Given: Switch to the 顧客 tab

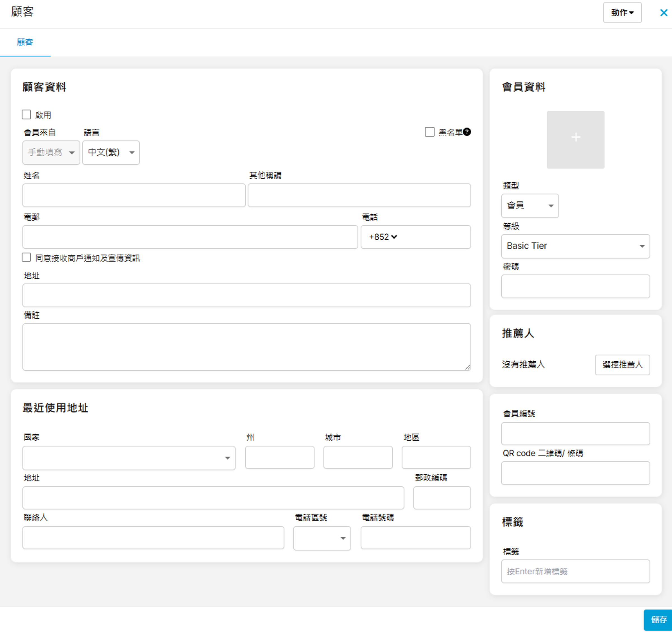Looking at the screenshot, I should (x=25, y=42).
